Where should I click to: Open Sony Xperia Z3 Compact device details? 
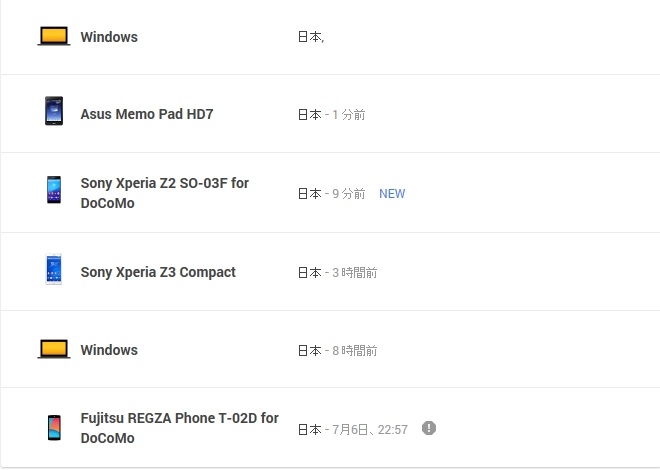point(158,272)
